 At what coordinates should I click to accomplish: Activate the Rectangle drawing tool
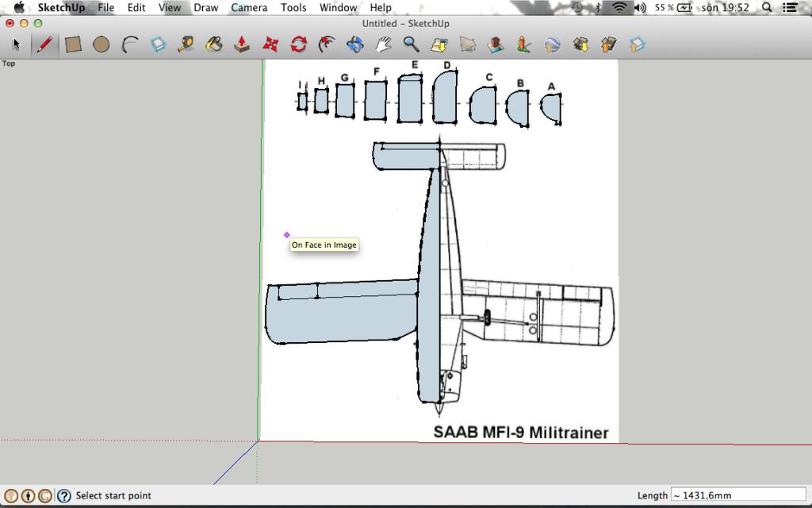click(x=73, y=44)
